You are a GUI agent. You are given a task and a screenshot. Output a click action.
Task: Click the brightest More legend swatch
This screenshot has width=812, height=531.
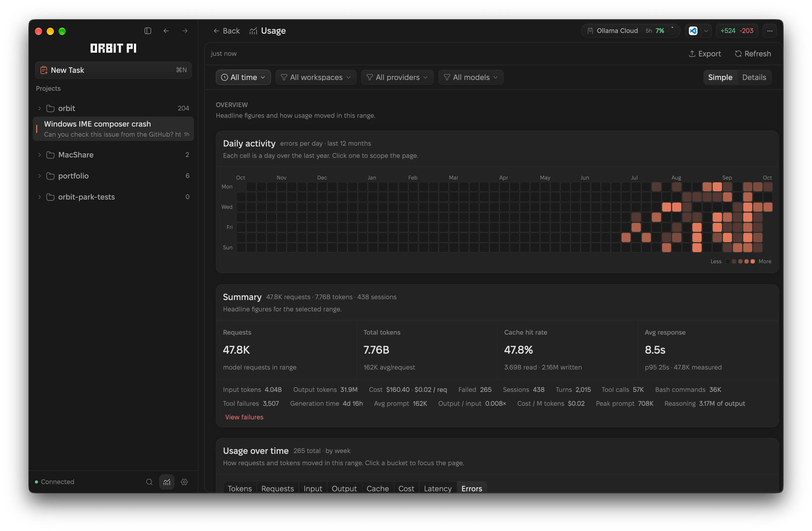(x=753, y=261)
